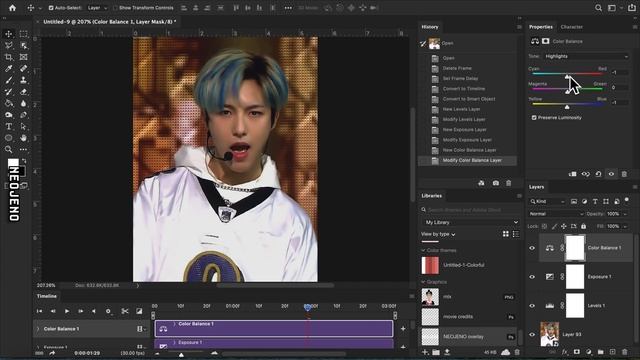Select the Rectangular Marquee tool
Viewport: 640px width, 360px height.
point(23,34)
